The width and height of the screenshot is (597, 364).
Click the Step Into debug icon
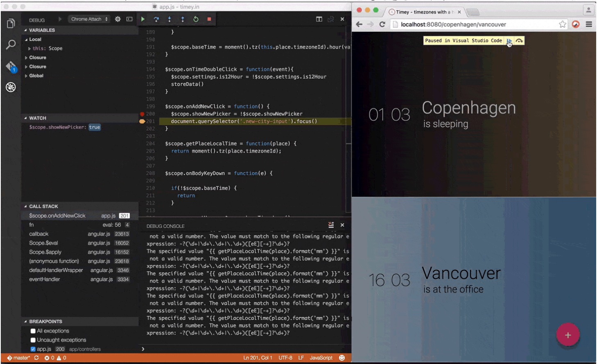point(170,19)
